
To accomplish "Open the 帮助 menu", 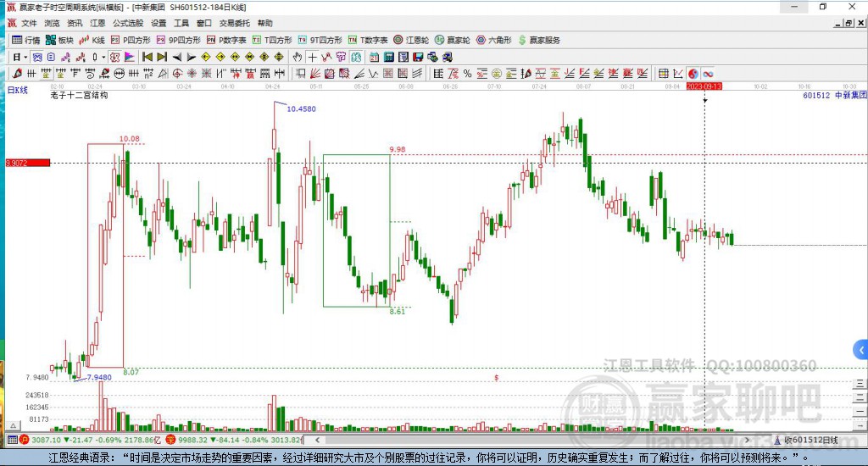I will [265, 23].
